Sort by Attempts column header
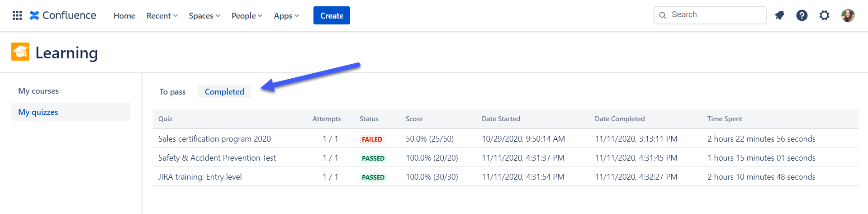Viewport: 868px width, 214px height. click(x=327, y=119)
